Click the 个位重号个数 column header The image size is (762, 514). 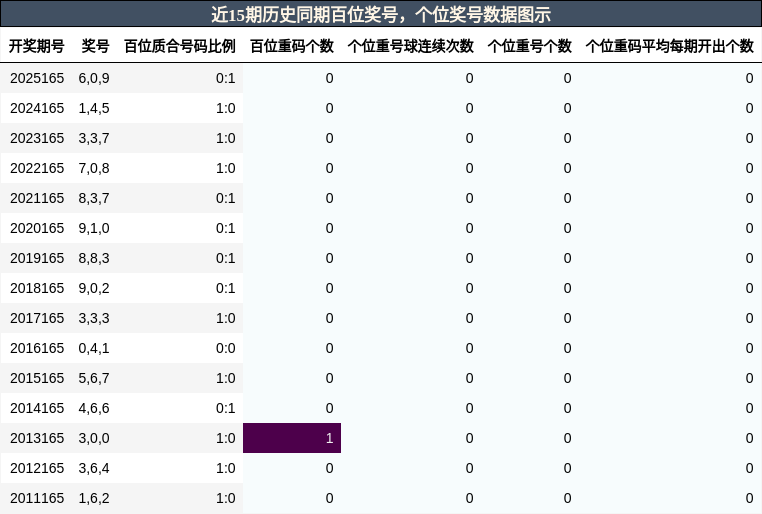pos(529,46)
